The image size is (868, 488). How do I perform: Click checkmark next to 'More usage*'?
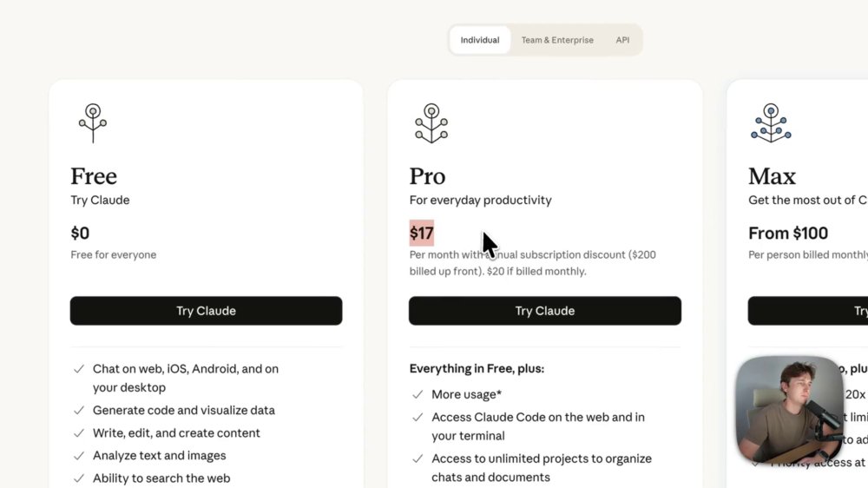coord(418,394)
